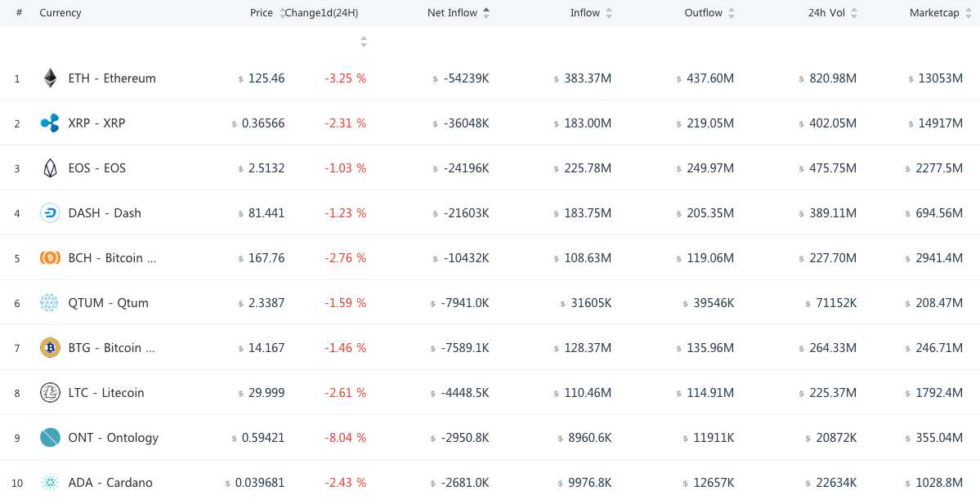The width and height of the screenshot is (980, 504).
Task: Click the EOS coin logo icon
Action: coord(50,168)
